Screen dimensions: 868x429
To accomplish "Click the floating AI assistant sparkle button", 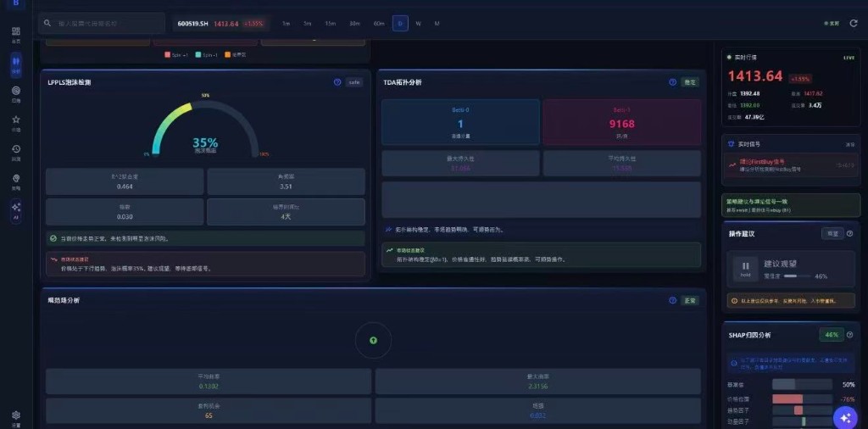I will click(x=845, y=417).
